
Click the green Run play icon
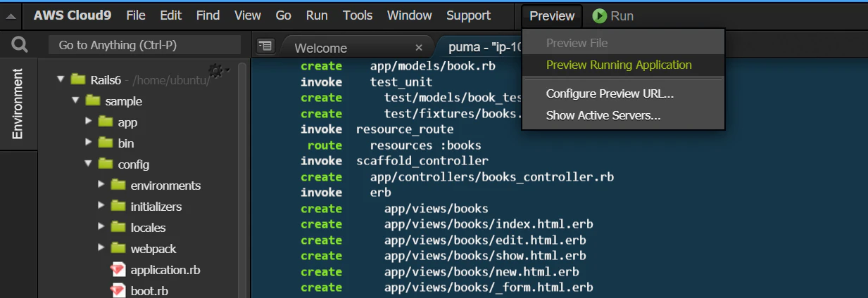pyautogui.click(x=599, y=15)
